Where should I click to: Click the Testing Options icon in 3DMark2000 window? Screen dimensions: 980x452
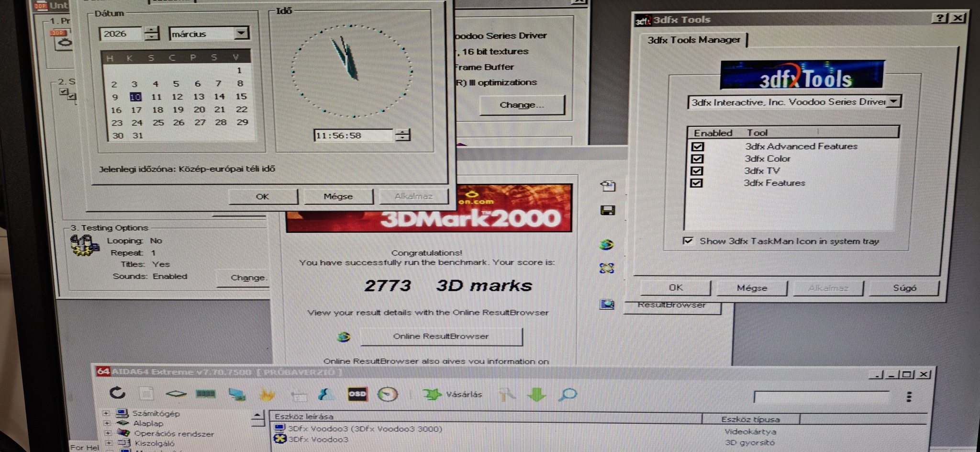click(x=84, y=245)
